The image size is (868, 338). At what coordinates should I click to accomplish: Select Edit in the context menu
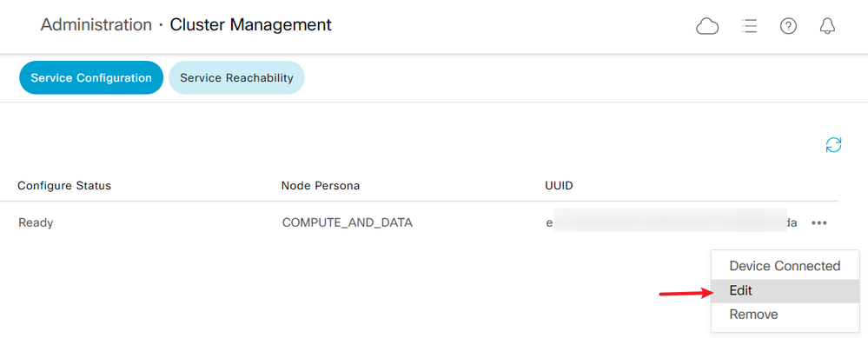tap(785, 290)
